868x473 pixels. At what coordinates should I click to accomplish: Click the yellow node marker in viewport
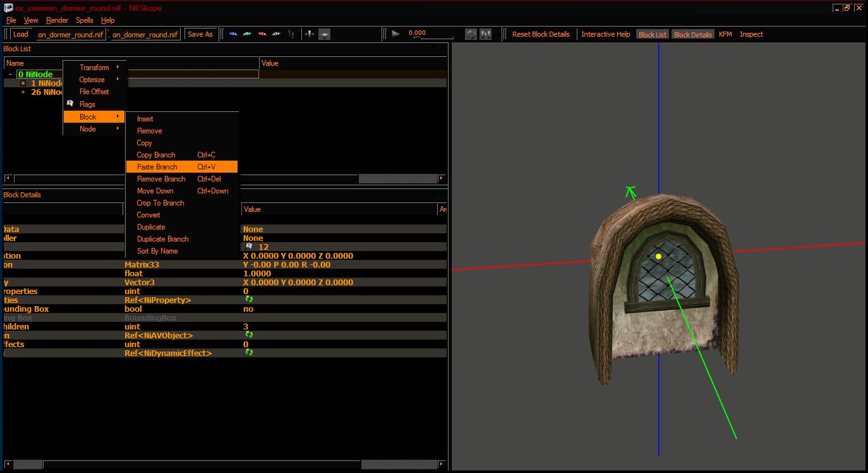(x=658, y=256)
